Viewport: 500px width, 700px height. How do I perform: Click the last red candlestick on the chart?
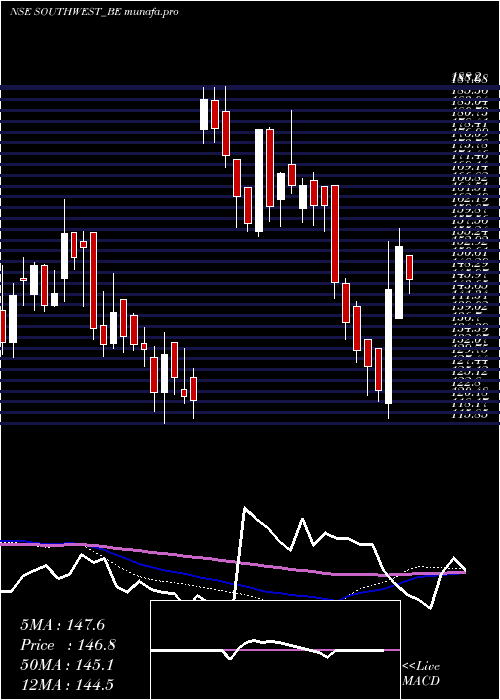[409, 267]
